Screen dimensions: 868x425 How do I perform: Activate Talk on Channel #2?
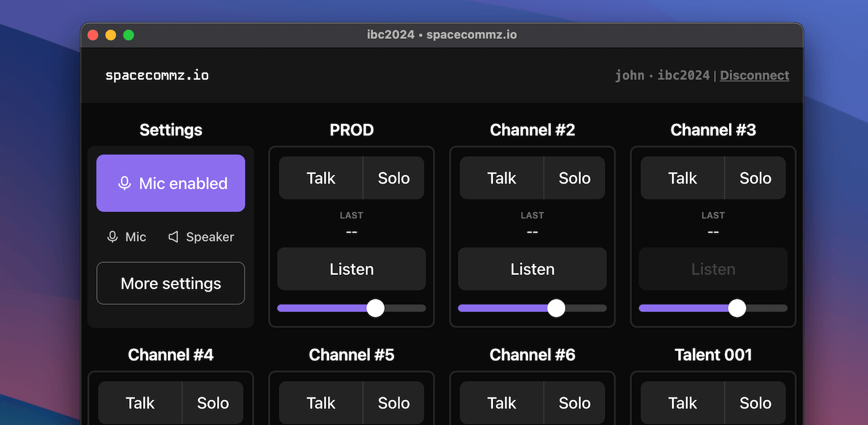[501, 178]
